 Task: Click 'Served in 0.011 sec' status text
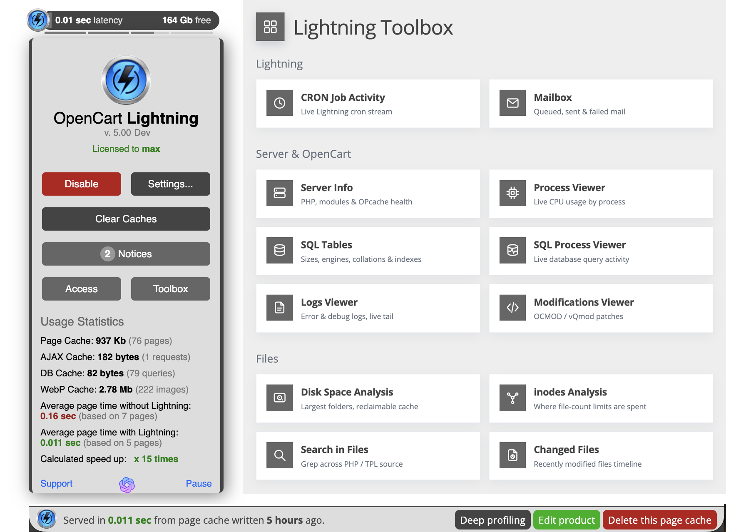[x=107, y=520]
